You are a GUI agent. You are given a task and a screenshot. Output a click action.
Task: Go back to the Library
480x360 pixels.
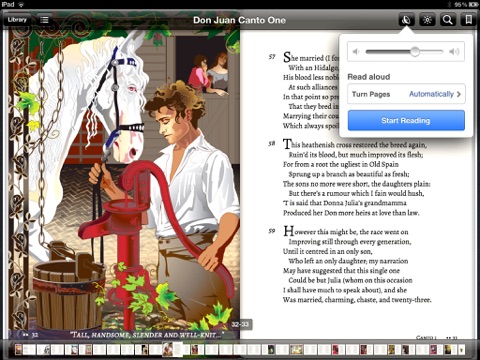pyautogui.click(x=17, y=20)
